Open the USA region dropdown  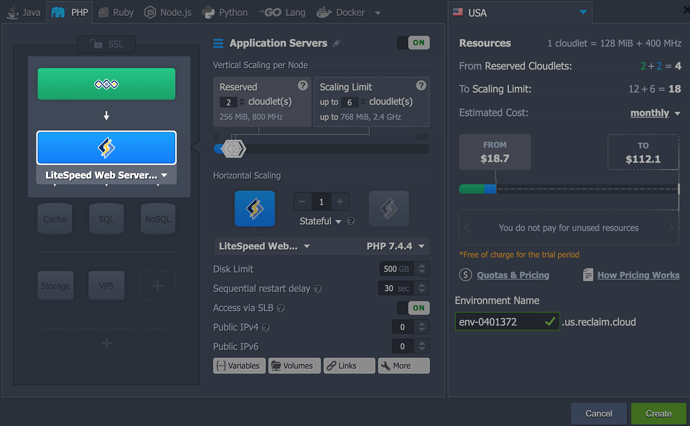[x=520, y=12]
